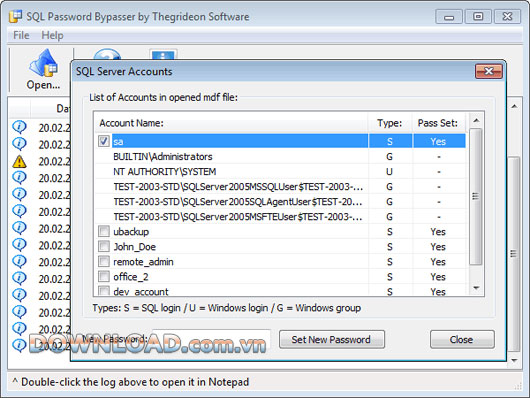Check the John_Doe account checkbox

pyautogui.click(x=104, y=246)
